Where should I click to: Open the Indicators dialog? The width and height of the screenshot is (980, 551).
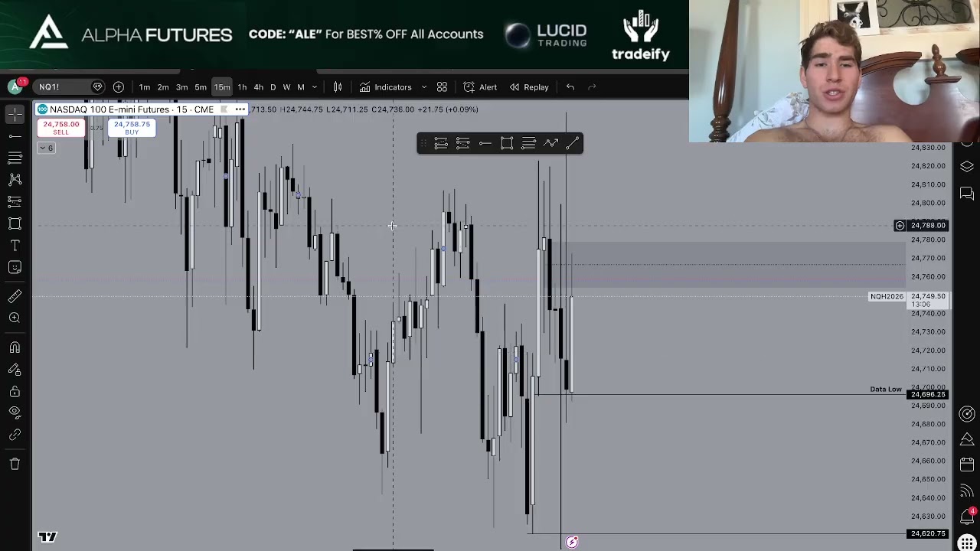tap(386, 87)
